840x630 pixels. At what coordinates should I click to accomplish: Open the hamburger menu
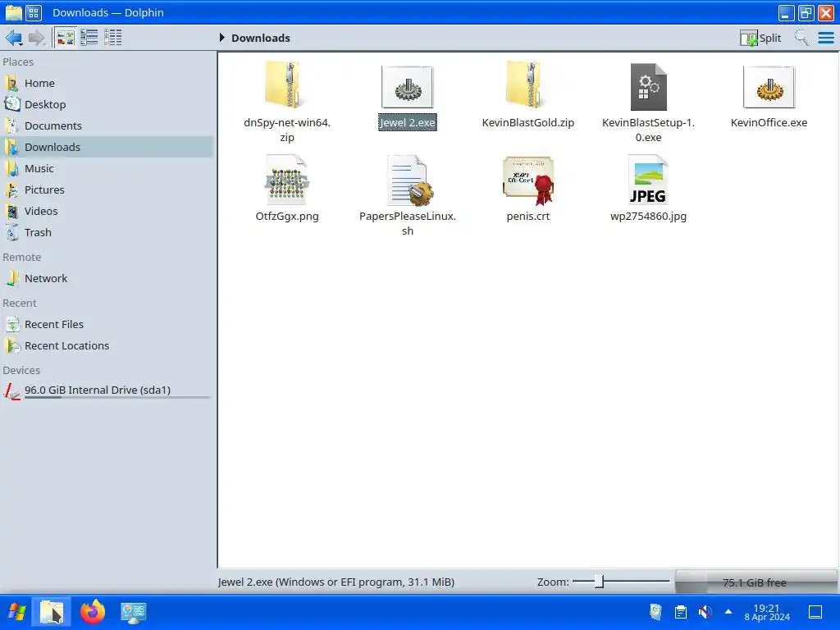click(x=825, y=38)
